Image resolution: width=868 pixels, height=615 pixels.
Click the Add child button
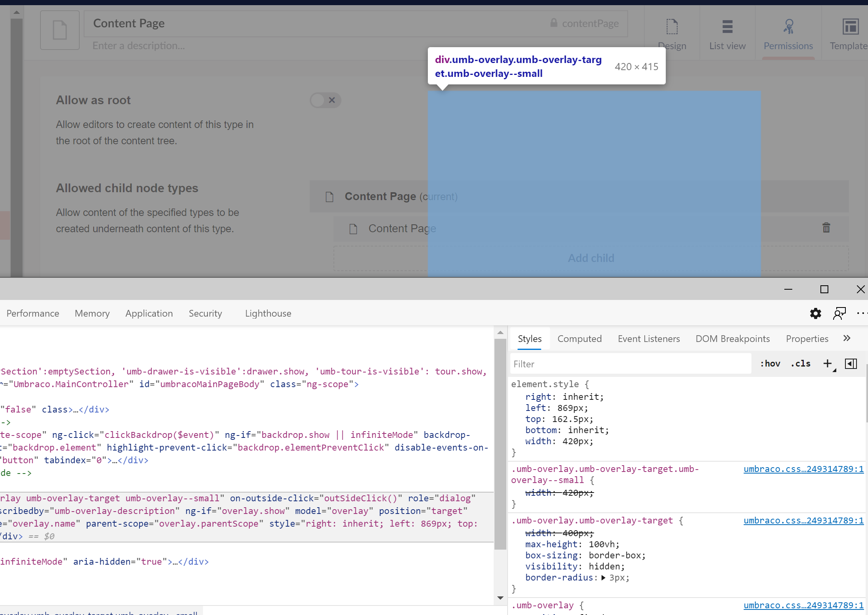pos(591,258)
